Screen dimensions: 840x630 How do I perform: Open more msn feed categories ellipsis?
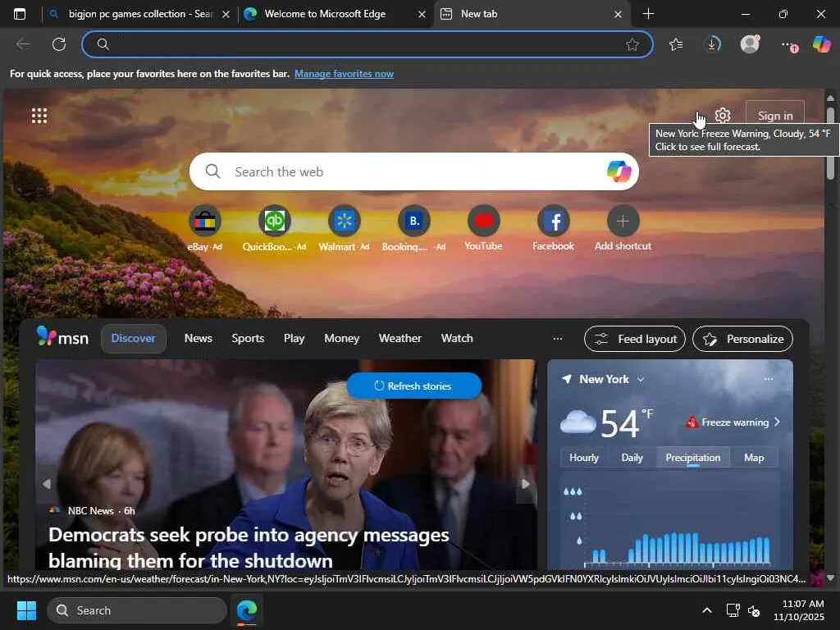click(558, 339)
